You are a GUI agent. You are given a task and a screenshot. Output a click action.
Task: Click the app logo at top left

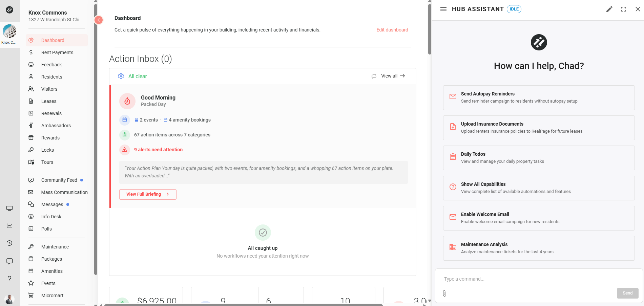pyautogui.click(x=9, y=10)
